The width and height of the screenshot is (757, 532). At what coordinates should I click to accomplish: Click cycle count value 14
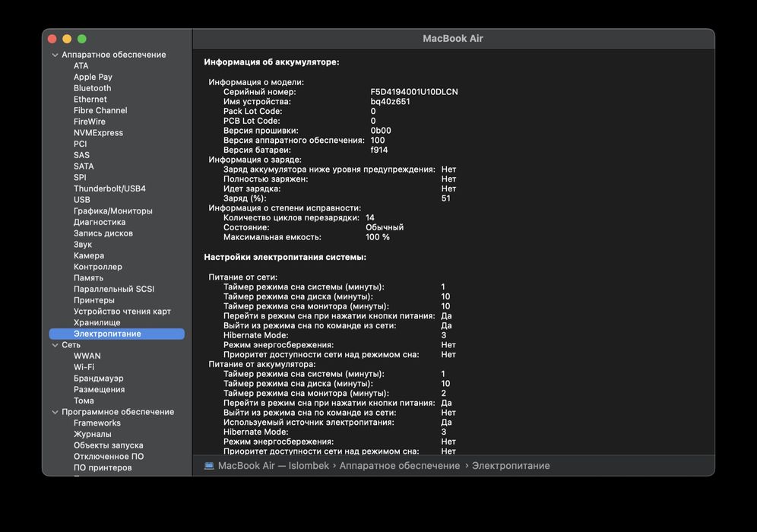tap(370, 217)
